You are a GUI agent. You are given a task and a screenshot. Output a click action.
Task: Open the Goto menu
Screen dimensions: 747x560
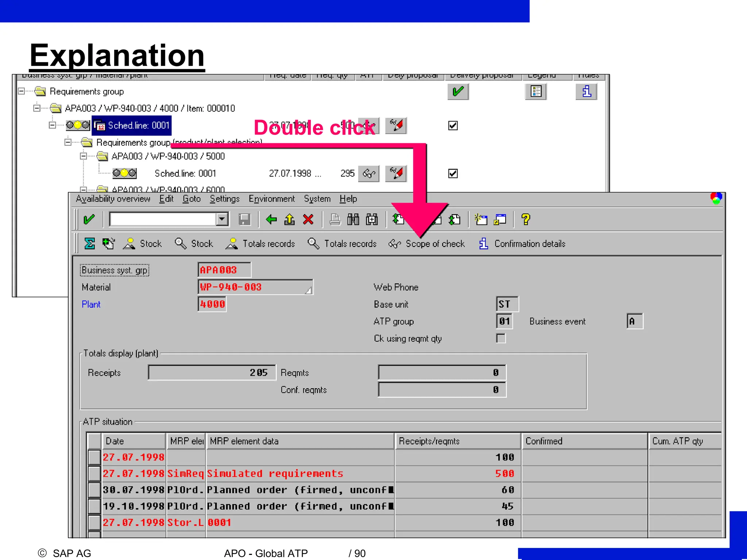tap(192, 199)
